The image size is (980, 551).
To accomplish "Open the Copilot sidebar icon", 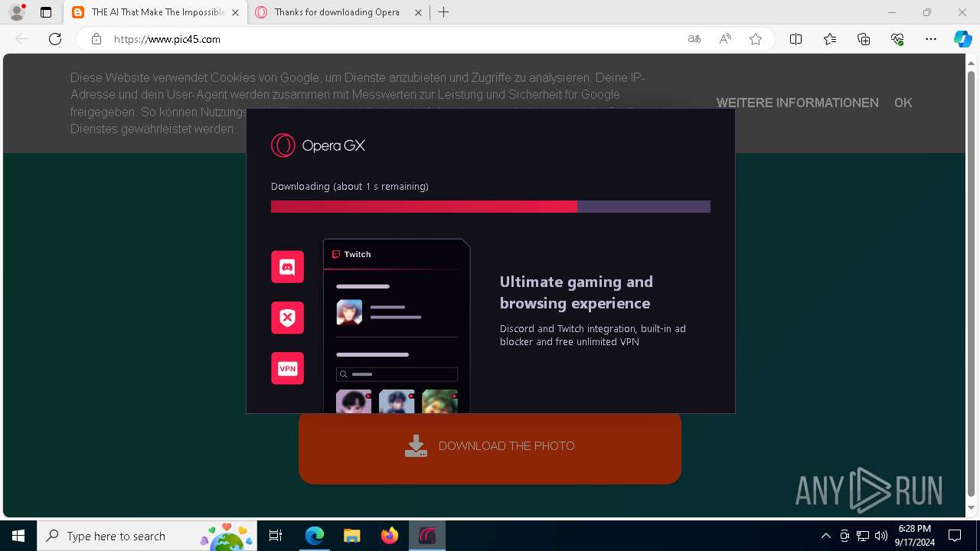I will coord(962,39).
